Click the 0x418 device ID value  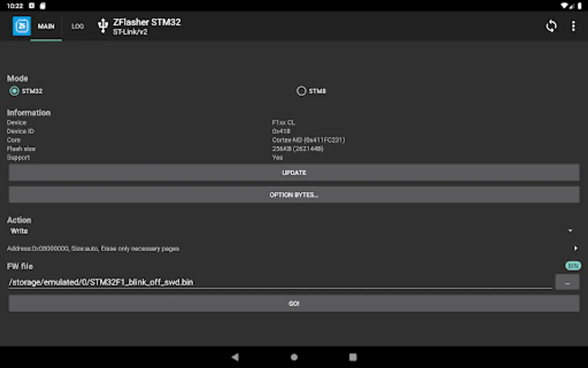[281, 131]
